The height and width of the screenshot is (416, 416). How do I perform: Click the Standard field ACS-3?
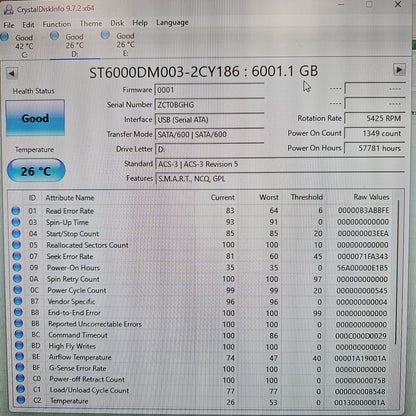280,164
